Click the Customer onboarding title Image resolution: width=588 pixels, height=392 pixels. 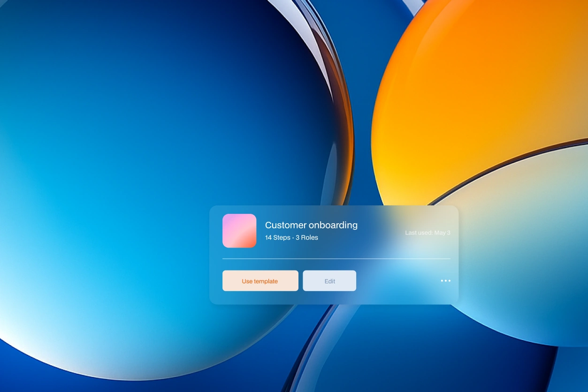(x=311, y=225)
